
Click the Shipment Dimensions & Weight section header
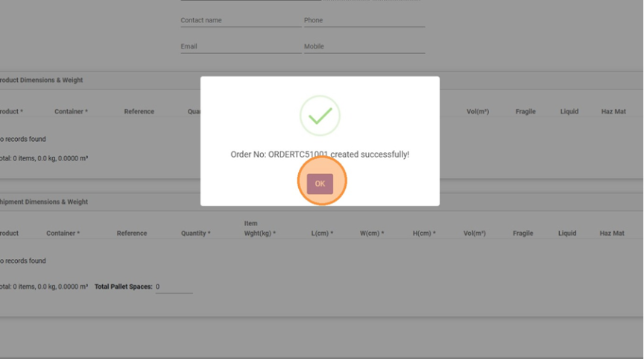click(43, 202)
